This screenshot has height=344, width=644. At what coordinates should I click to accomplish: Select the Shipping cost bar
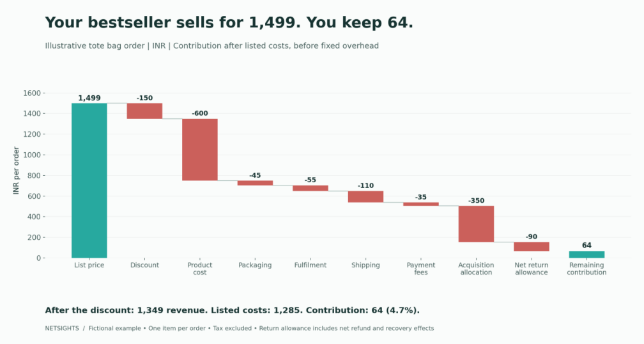tap(365, 196)
